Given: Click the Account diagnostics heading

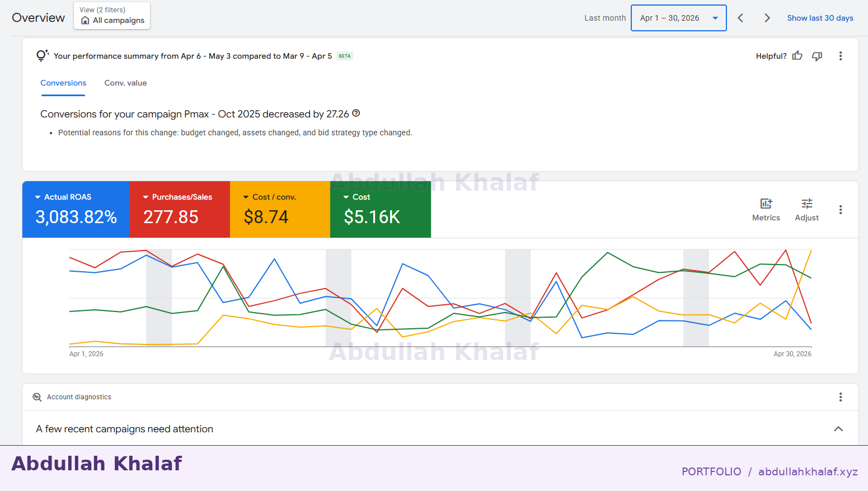Looking at the screenshot, I should [79, 397].
